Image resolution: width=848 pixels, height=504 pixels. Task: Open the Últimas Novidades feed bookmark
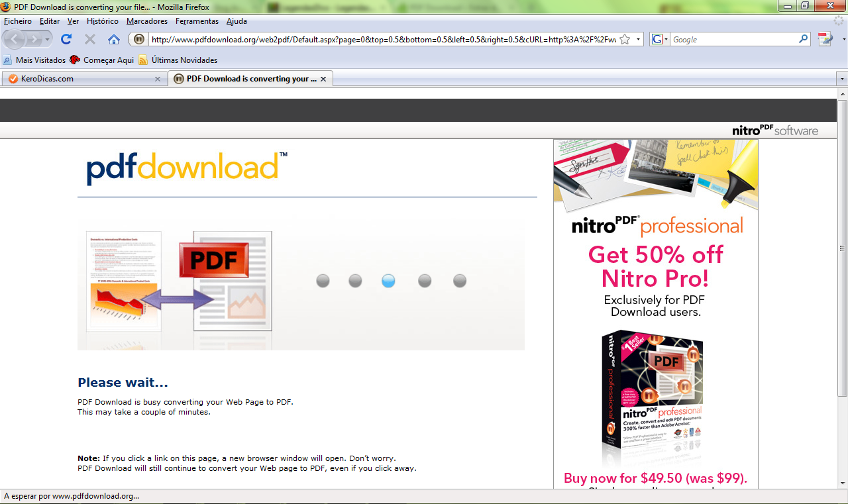178,60
